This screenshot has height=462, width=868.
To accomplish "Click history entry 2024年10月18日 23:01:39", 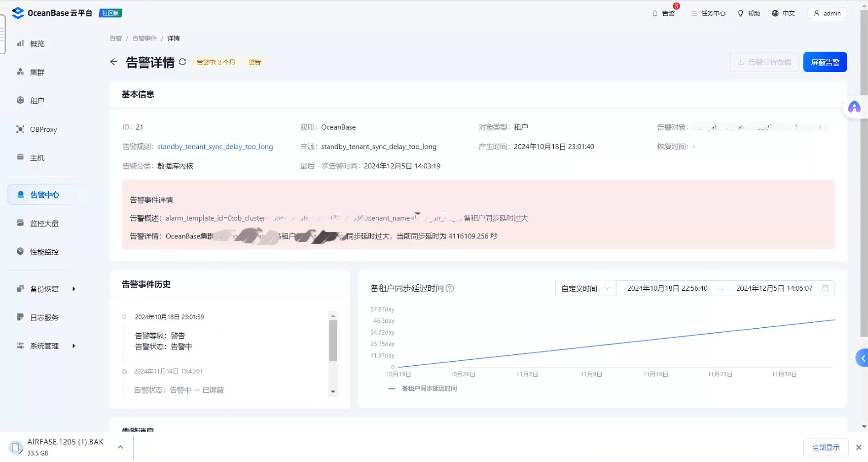I will pos(169,317).
